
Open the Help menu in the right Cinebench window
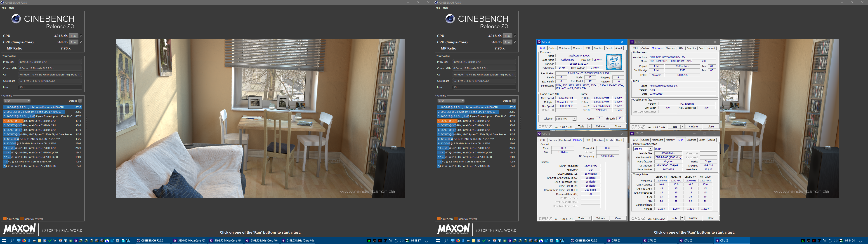[446, 7]
